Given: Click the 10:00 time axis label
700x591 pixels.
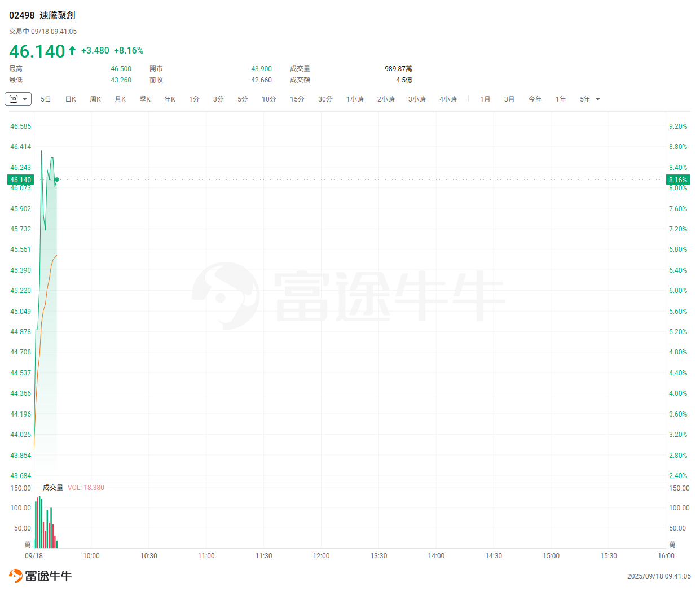Looking at the screenshot, I should 91,556.
